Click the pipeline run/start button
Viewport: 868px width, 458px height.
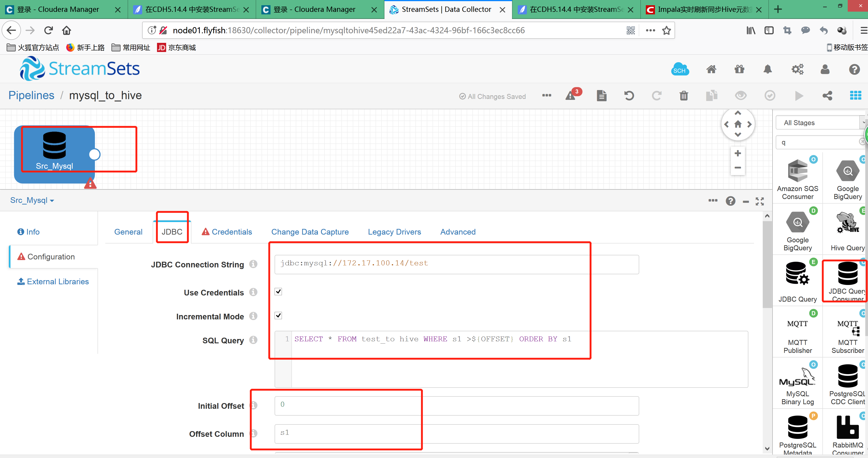point(800,96)
